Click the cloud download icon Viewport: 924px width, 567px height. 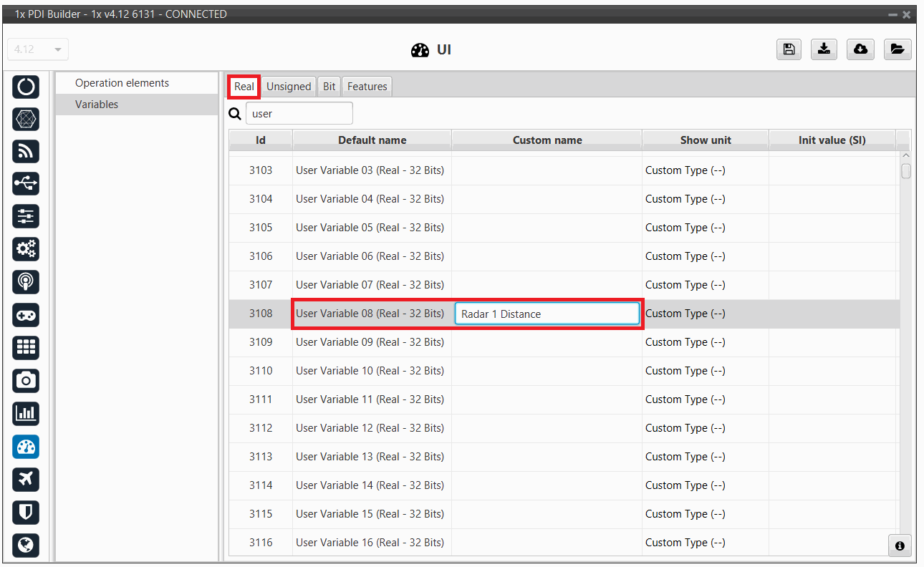[860, 49]
